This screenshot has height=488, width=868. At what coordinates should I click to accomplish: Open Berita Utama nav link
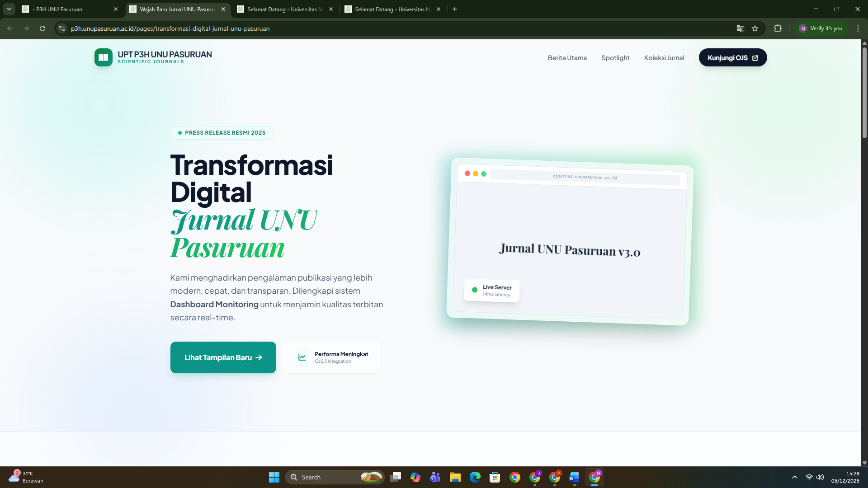pyautogui.click(x=567, y=58)
